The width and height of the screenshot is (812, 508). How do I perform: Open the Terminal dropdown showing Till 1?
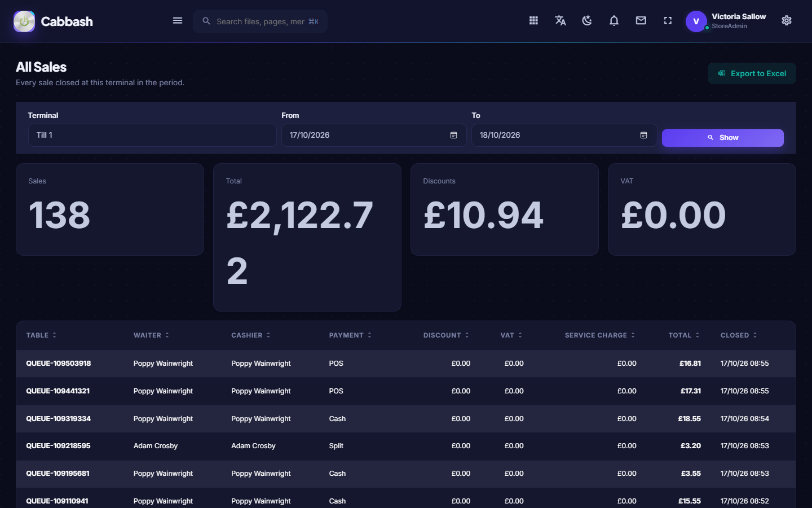tap(152, 135)
